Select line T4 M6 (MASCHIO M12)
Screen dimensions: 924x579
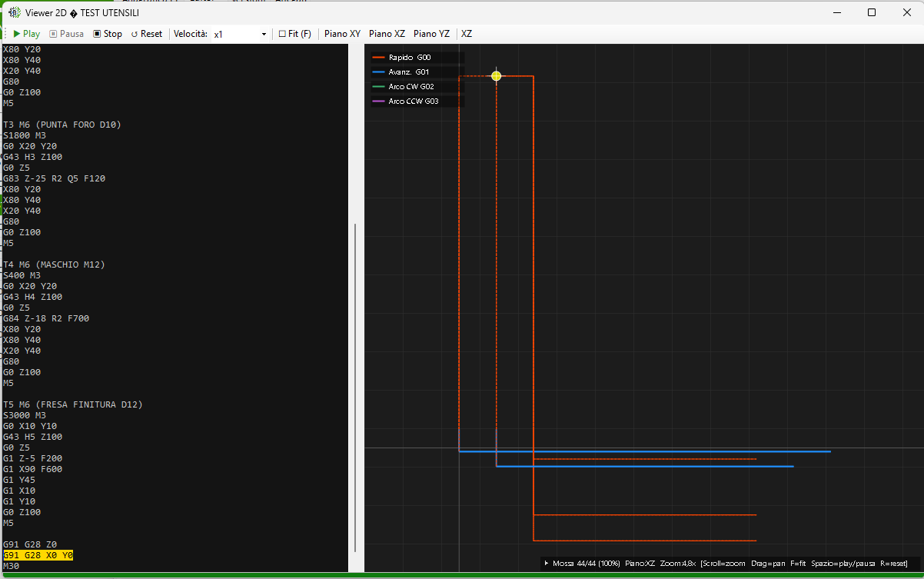[54, 265]
